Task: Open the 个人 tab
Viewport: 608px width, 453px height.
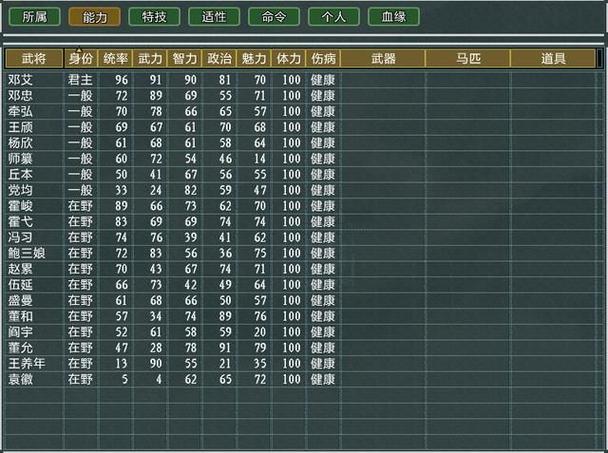Action: (333, 17)
